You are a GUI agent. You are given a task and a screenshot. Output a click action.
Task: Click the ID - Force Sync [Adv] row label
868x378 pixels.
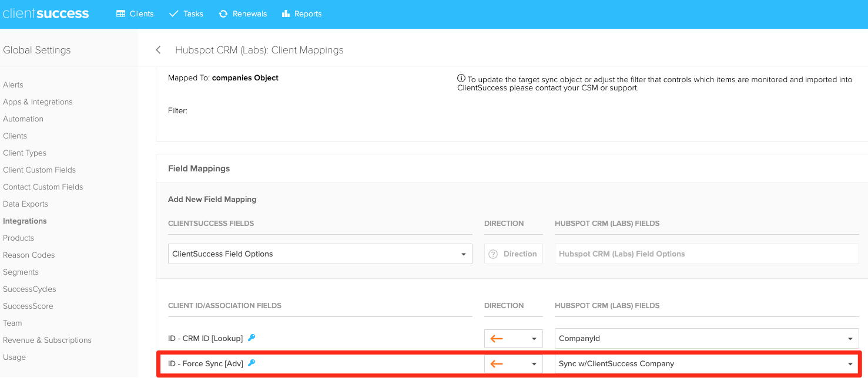point(206,363)
